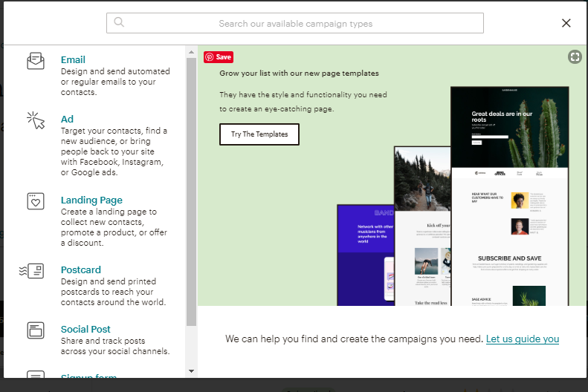Click 'Create a landing page to collect' description
588x392 pixels.
click(114, 227)
